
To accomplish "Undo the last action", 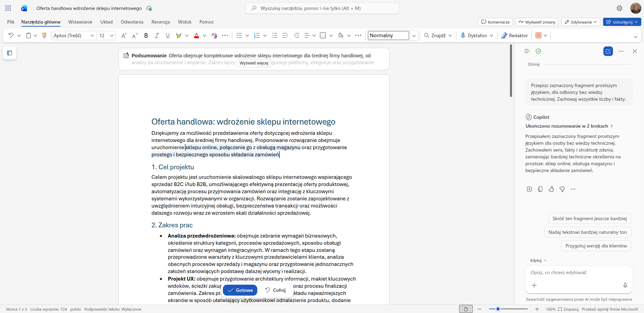I will pos(11,35).
